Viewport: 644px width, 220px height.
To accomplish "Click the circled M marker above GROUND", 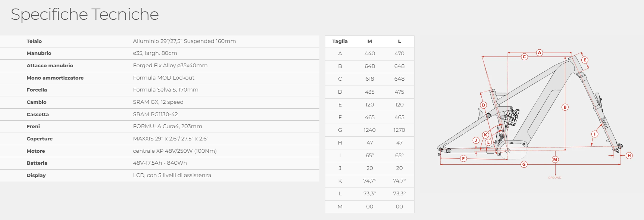I will 555,159.
